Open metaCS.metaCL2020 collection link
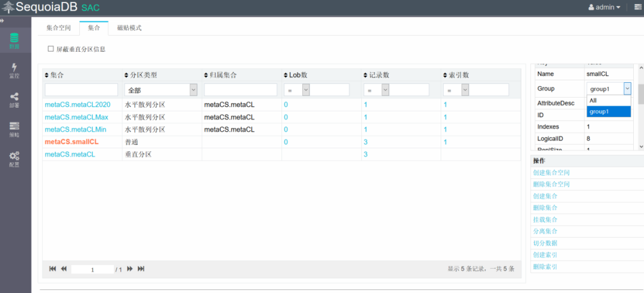Image resolution: width=644 pixels, height=293 pixels. coord(78,105)
